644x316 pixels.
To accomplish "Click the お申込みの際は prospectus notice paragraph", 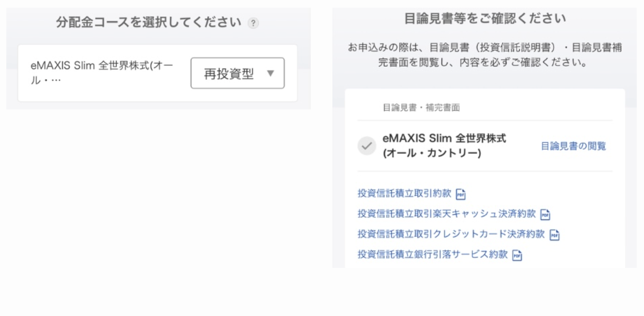I will click(485, 55).
